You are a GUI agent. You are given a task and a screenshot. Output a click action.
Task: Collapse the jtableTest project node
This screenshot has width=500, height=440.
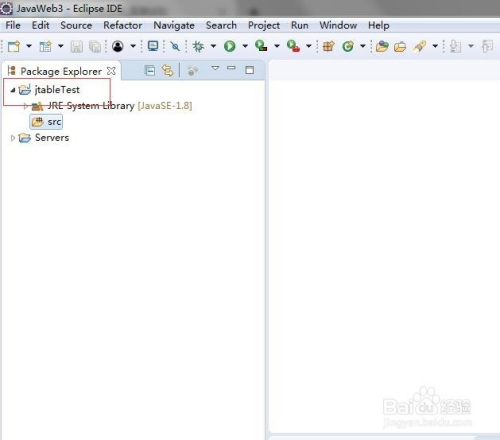pyautogui.click(x=13, y=90)
